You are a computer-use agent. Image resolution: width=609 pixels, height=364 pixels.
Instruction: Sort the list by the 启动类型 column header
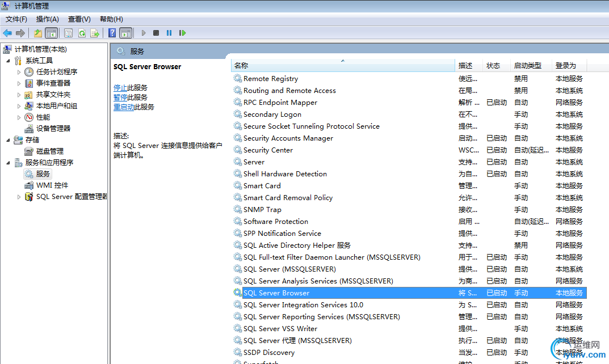531,66
